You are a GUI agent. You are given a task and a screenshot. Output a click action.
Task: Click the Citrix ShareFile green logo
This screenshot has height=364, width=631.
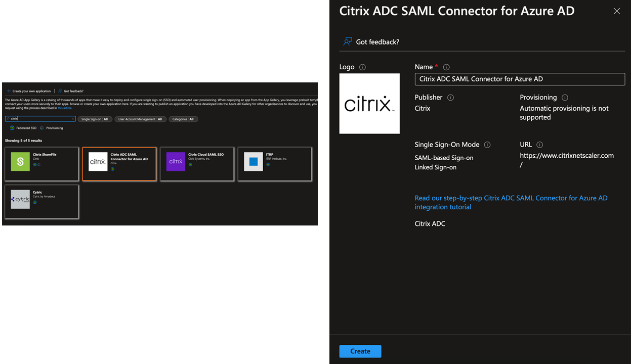(21, 162)
